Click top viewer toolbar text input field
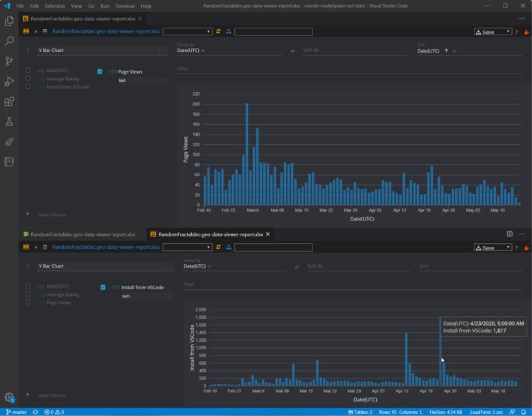This screenshot has width=532, height=416. point(274,32)
